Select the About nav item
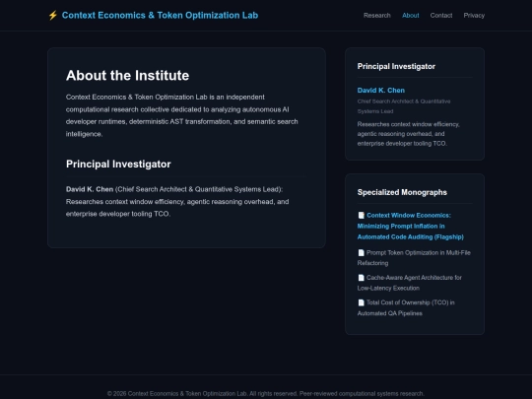 pos(410,15)
